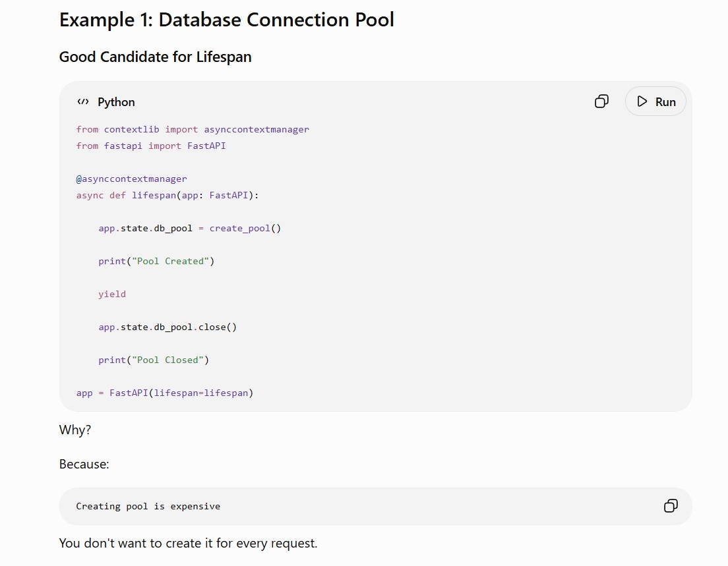Click the 'from fastapi import FastAPI' line

click(151, 146)
